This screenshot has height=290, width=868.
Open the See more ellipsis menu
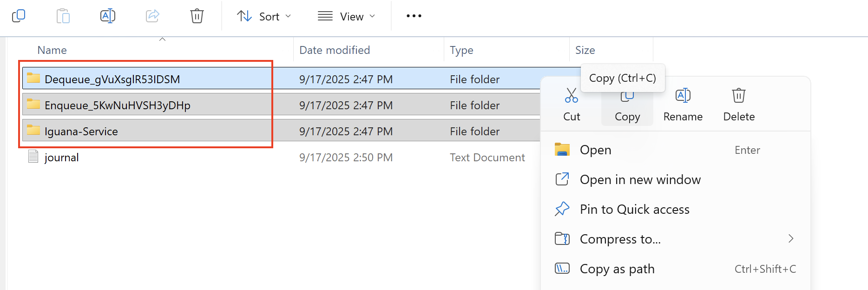(x=414, y=16)
